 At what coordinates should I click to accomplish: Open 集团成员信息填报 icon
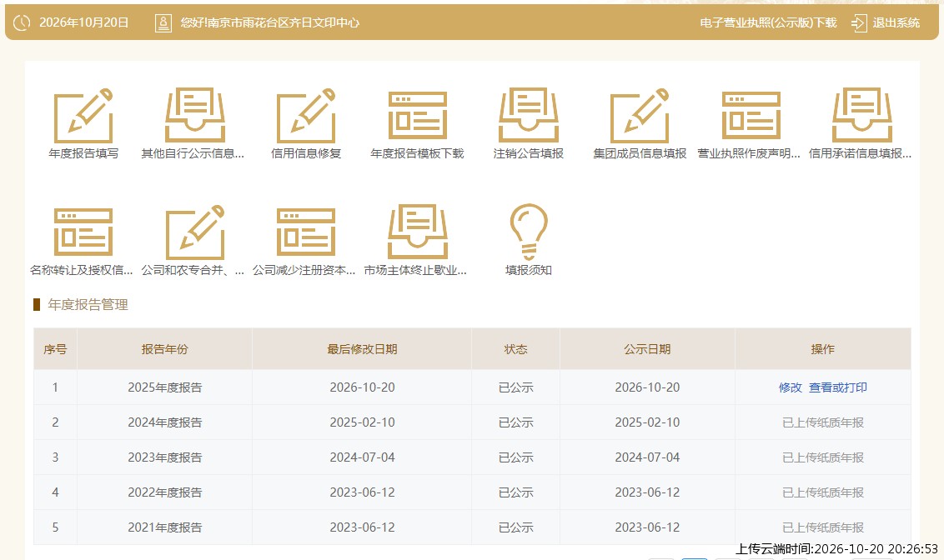pos(640,116)
